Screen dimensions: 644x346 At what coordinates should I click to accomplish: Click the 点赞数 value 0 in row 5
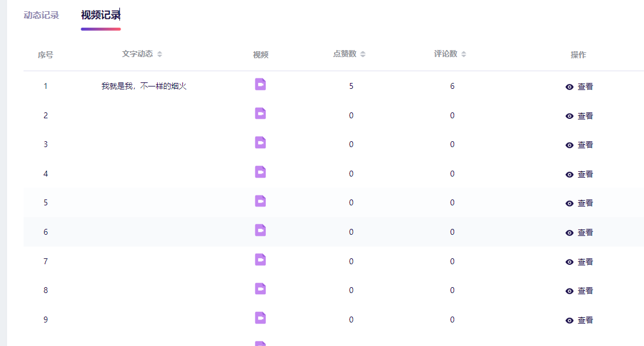tap(351, 202)
